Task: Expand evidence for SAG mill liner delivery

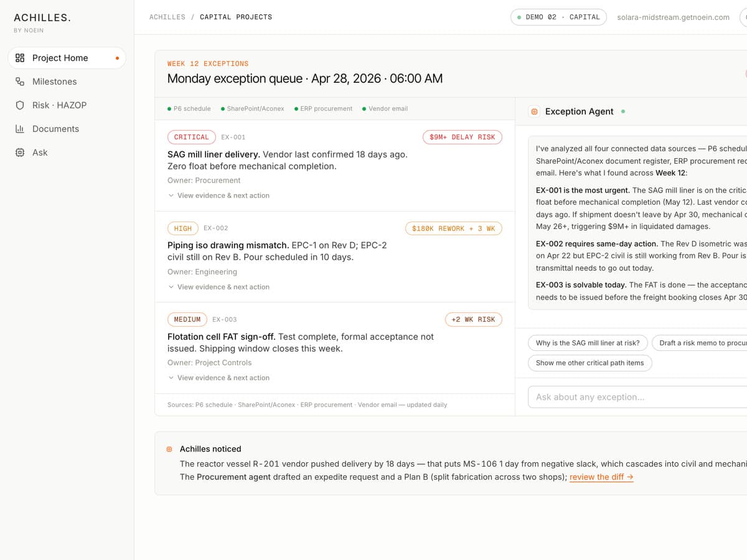Action: [x=218, y=195]
